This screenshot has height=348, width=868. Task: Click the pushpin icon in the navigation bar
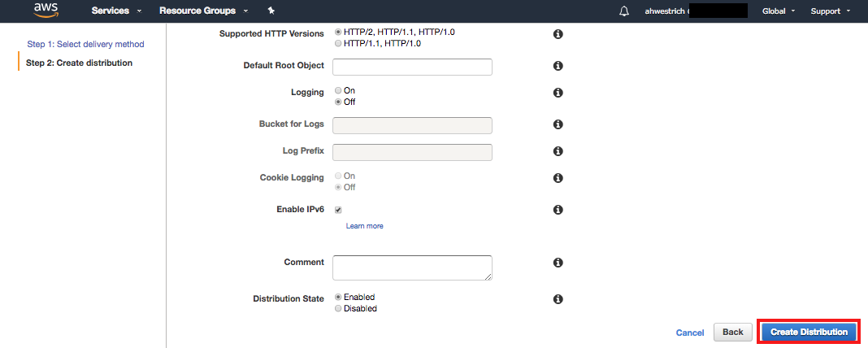pos(271,11)
